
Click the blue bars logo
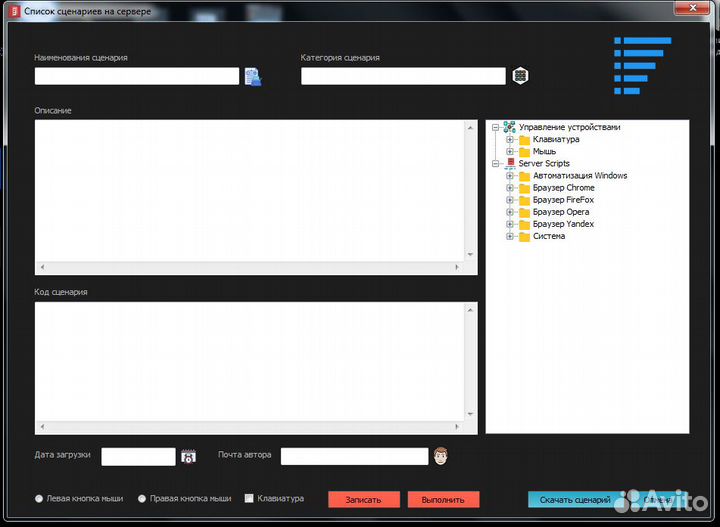(641, 65)
